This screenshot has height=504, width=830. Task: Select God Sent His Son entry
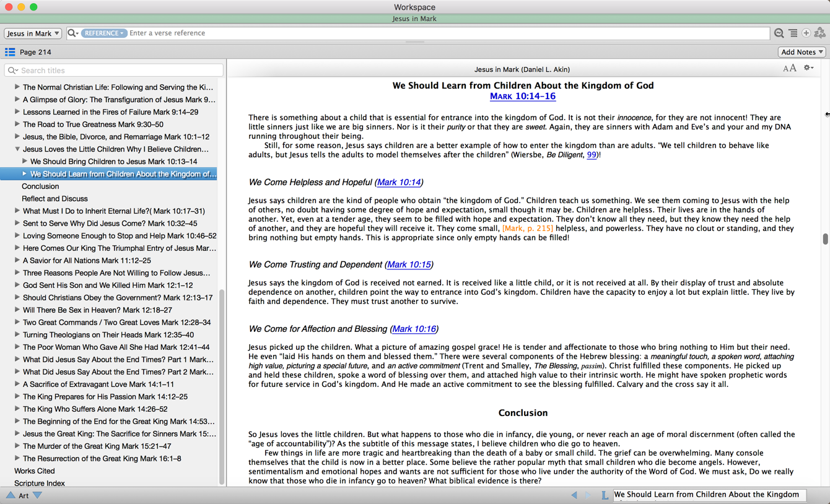[108, 285]
